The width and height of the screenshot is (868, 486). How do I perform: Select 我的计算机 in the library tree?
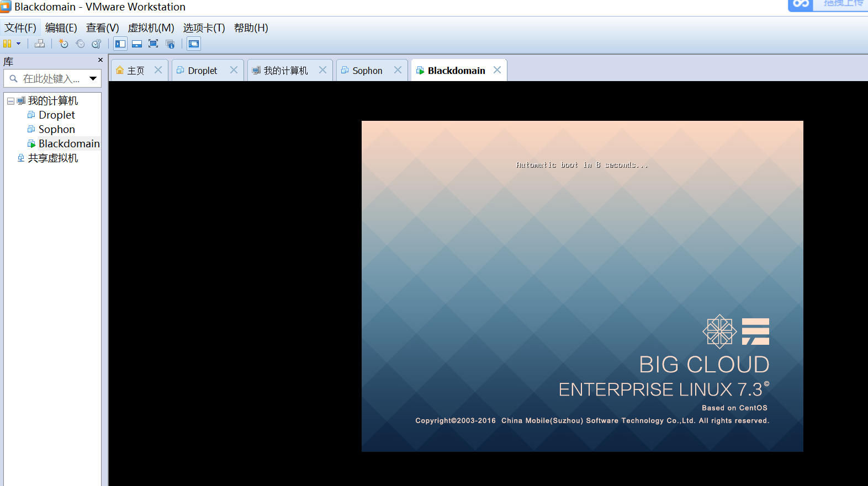point(53,101)
